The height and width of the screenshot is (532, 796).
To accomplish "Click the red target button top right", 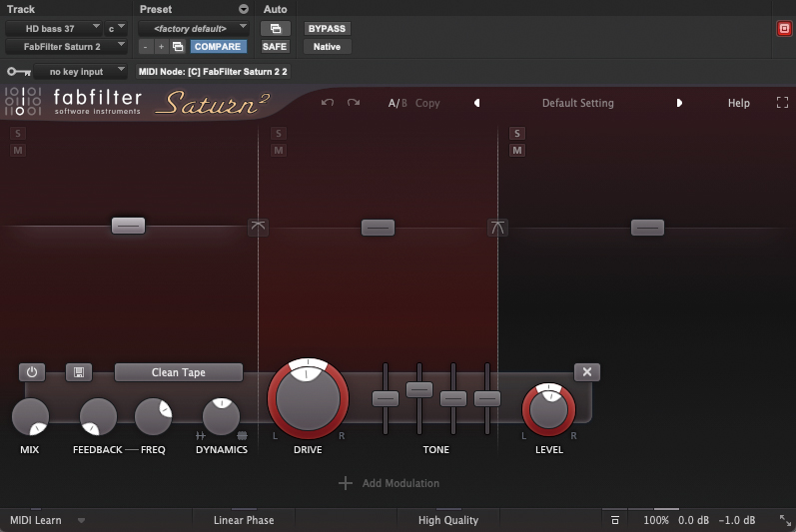I will coord(784,28).
